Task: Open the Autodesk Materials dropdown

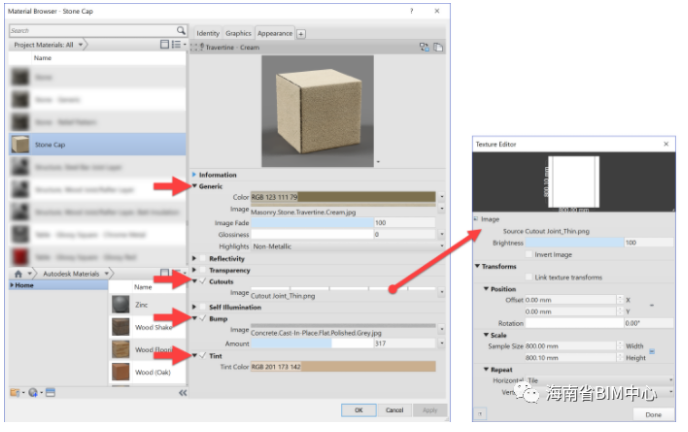Action: 107,274
